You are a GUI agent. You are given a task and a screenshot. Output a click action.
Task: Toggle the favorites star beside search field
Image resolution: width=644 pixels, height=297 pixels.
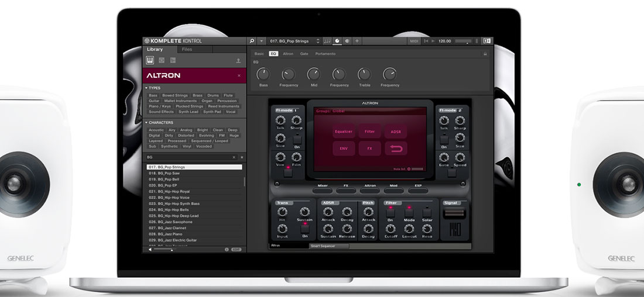(242, 157)
